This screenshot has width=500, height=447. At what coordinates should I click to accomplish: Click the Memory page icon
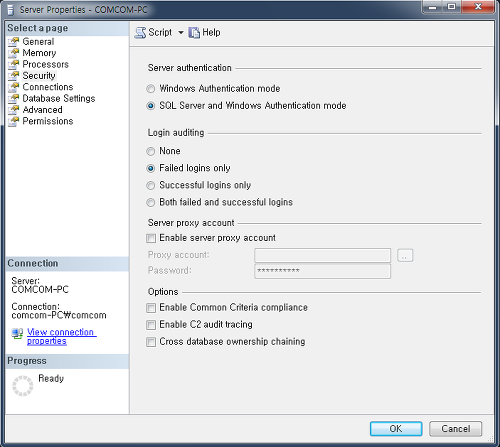click(x=14, y=53)
